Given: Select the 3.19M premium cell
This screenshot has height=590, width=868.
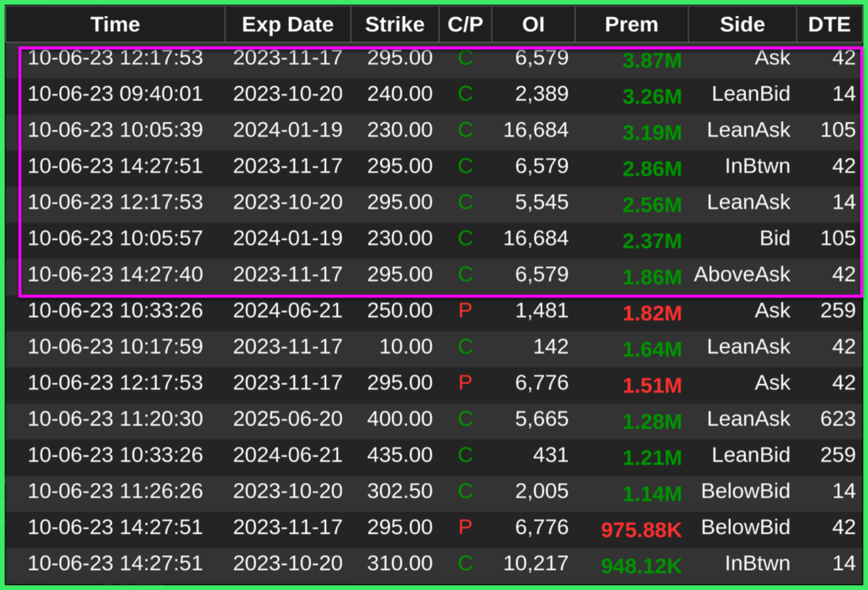Looking at the screenshot, I should [652, 132].
